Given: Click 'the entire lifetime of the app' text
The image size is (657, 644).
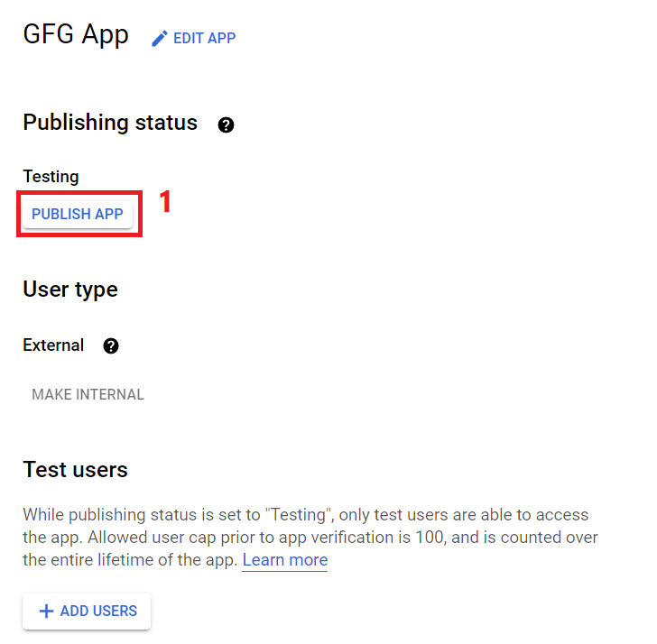Looking at the screenshot, I should pyautogui.click(x=130, y=560).
